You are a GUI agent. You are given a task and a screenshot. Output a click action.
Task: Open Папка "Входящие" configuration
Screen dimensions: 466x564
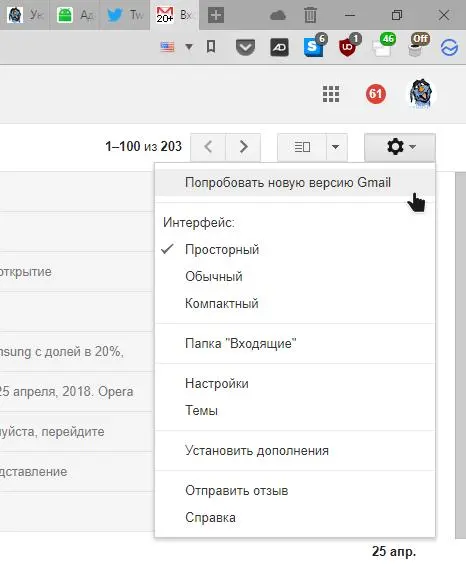pos(295,344)
